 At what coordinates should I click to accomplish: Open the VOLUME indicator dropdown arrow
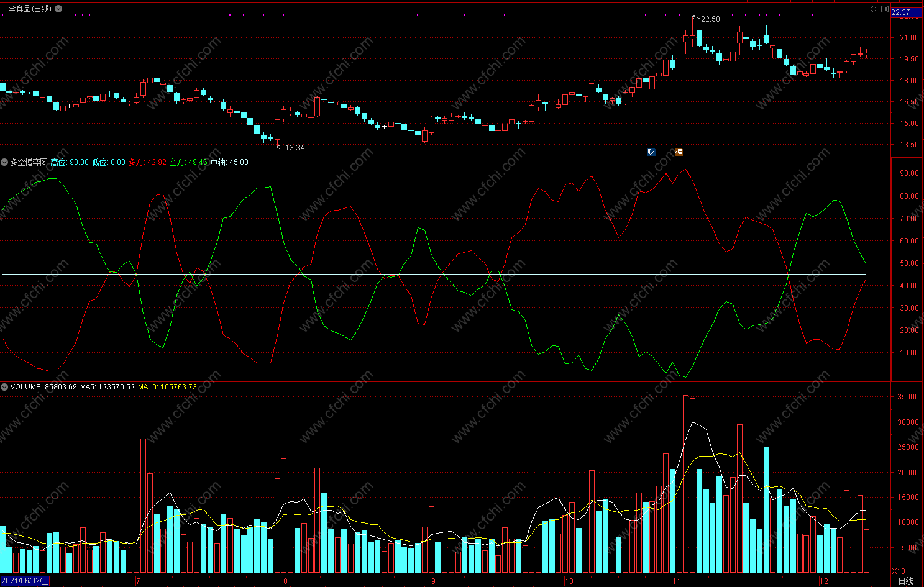coord(4,387)
